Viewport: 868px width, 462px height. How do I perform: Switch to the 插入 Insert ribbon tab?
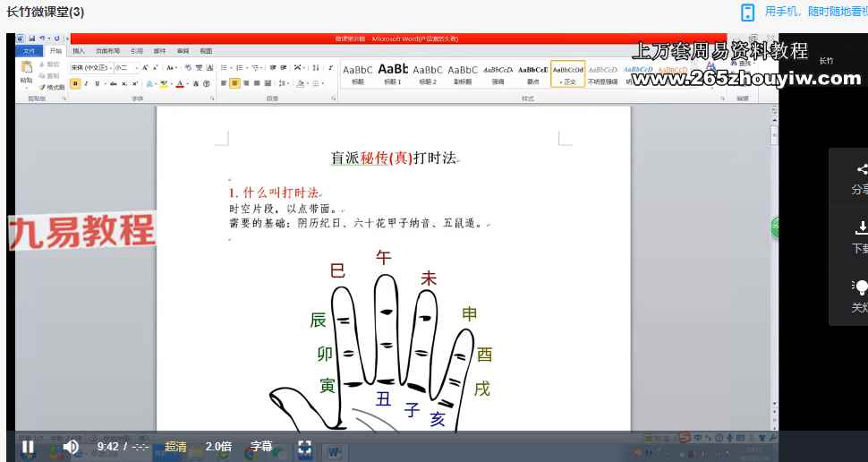tap(79, 51)
